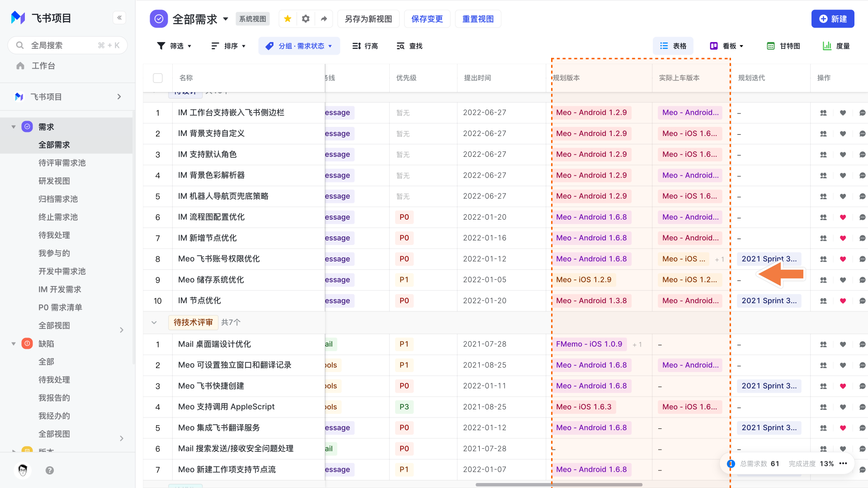The height and width of the screenshot is (488, 868).
Task: Open assignees icon for Meo 集成飞书翻译服务
Action: (x=823, y=428)
